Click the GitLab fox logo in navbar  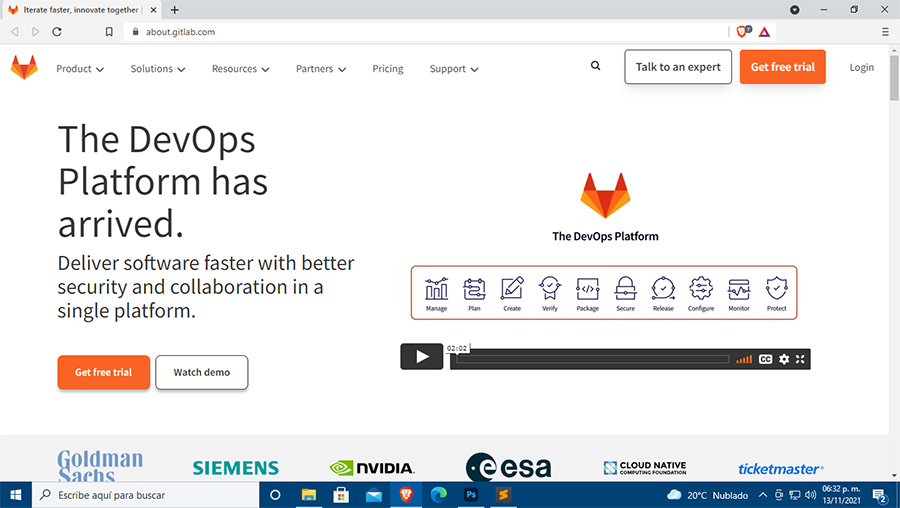point(24,68)
